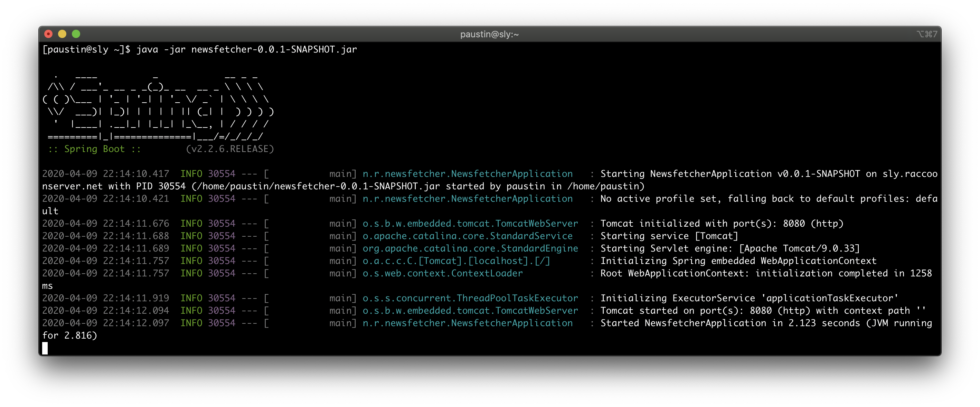This screenshot has height=407, width=980.
Task: Click the yellow minimize window button
Action: (x=62, y=34)
